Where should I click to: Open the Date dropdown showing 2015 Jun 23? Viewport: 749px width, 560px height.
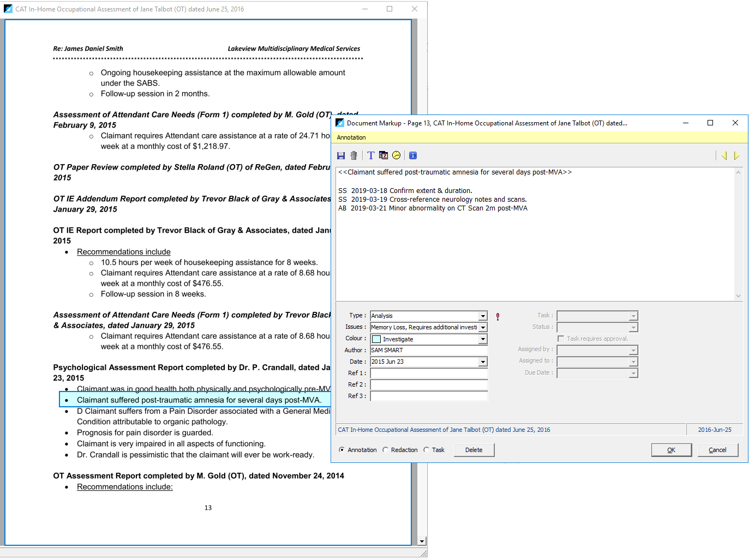(483, 362)
